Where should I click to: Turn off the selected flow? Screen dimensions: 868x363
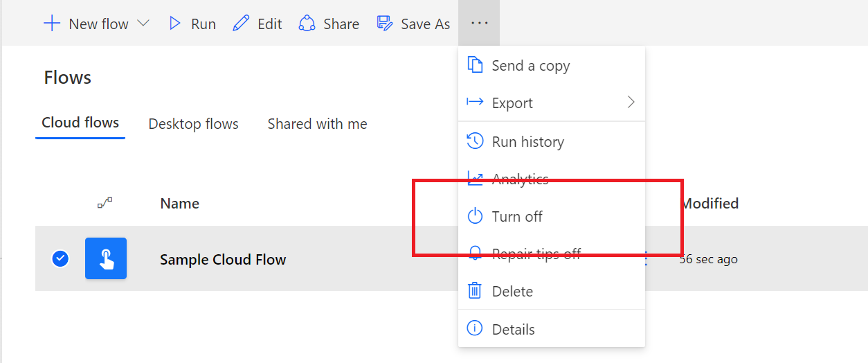tap(517, 217)
